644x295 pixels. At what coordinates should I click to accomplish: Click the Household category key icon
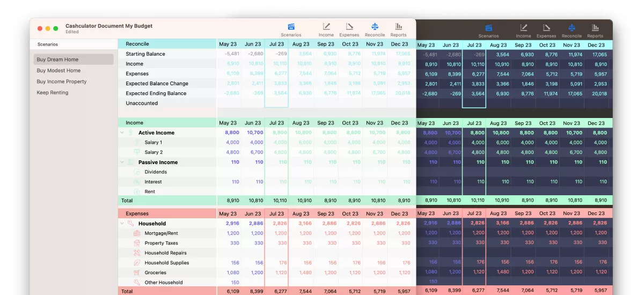click(130, 224)
